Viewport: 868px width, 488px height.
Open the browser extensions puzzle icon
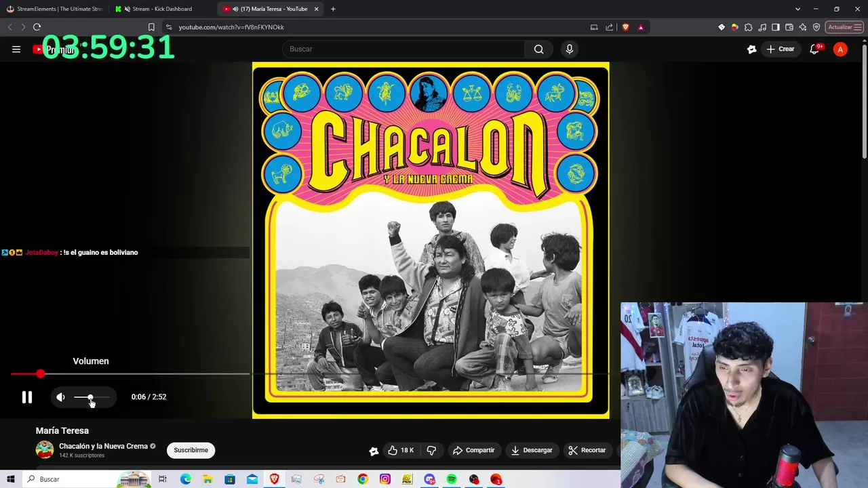tap(749, 27)
